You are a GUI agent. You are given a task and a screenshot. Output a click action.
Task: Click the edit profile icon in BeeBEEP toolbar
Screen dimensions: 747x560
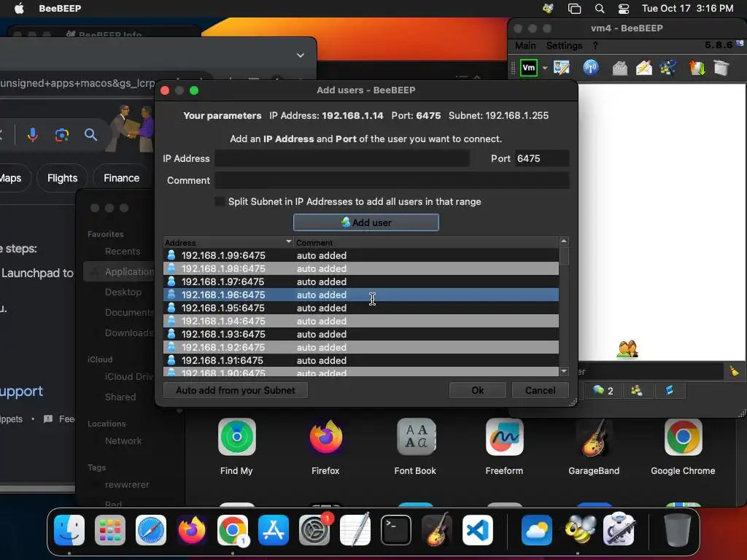562,68
